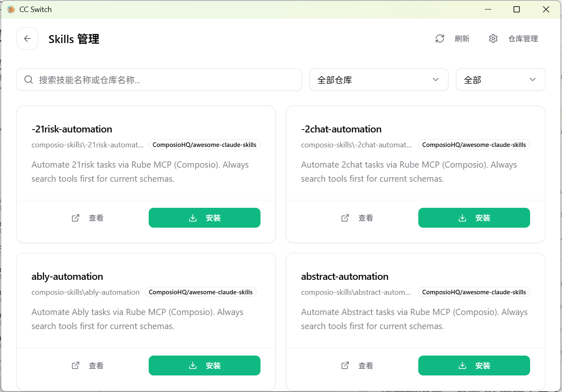Click download icon in -2chat-automation install button
This screenshot has height=392, width=562.
pos(462,218)
